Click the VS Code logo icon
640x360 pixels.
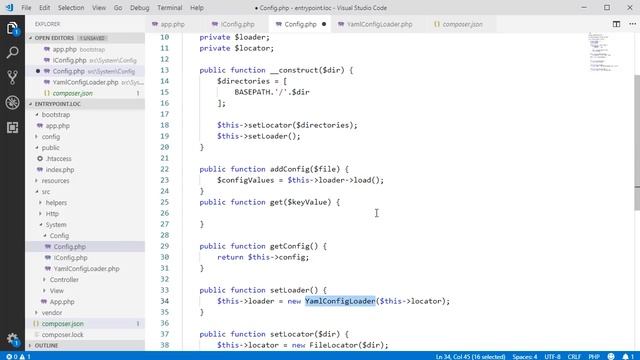[x=9, y=8]
